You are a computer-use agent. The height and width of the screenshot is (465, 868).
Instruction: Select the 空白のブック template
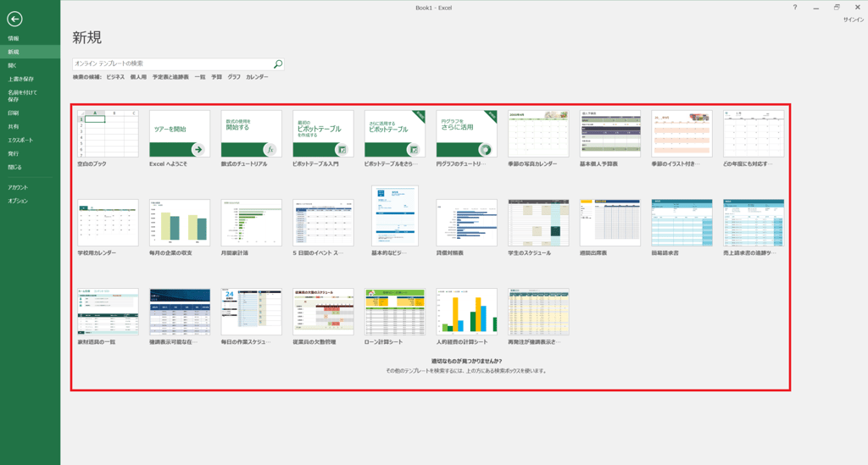tap(108, 134)
